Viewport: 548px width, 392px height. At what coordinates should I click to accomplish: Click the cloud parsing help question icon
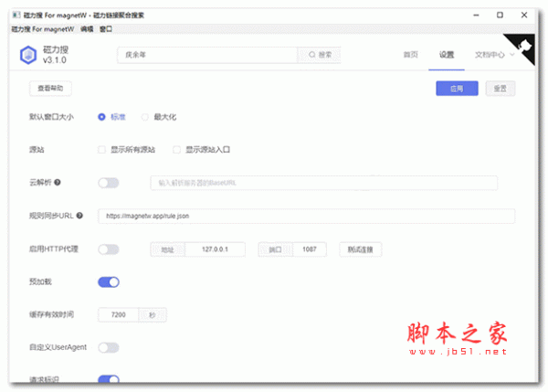pyautogui.click(x=58, y=182)
